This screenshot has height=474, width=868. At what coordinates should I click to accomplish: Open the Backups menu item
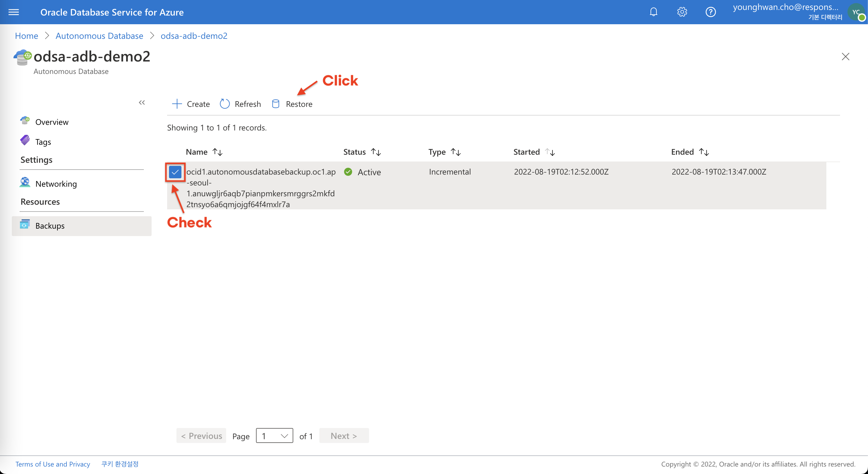pyautogui.click(x=81, y=226)
